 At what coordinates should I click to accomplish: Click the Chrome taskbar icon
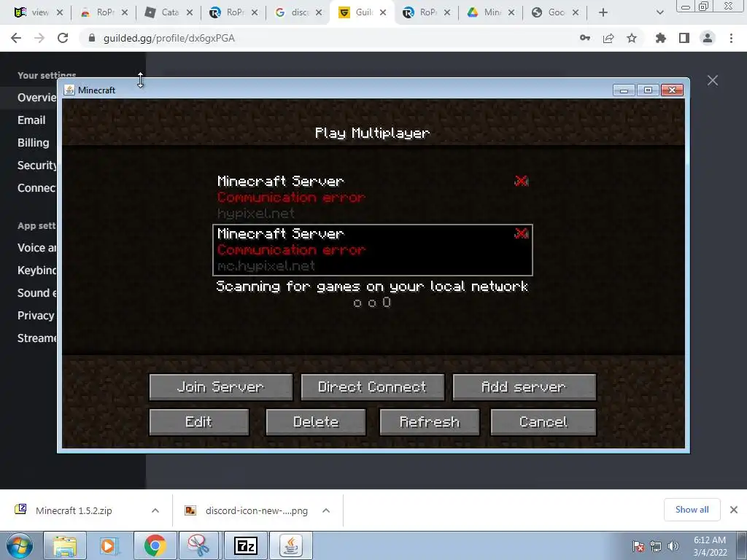coord(155,545)
